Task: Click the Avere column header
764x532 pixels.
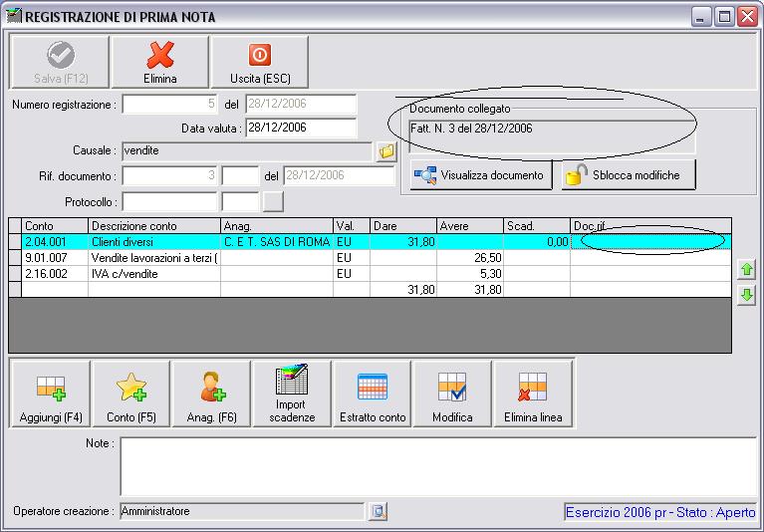Action: click(470, 226)
